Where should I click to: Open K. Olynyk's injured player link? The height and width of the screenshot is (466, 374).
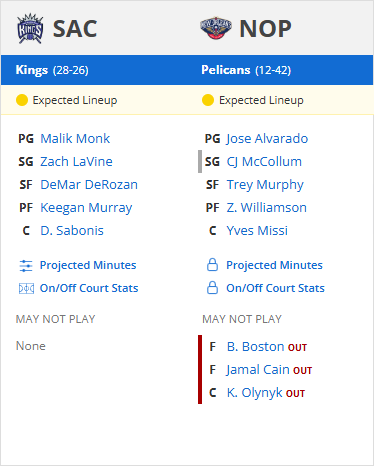click(255, 393)
